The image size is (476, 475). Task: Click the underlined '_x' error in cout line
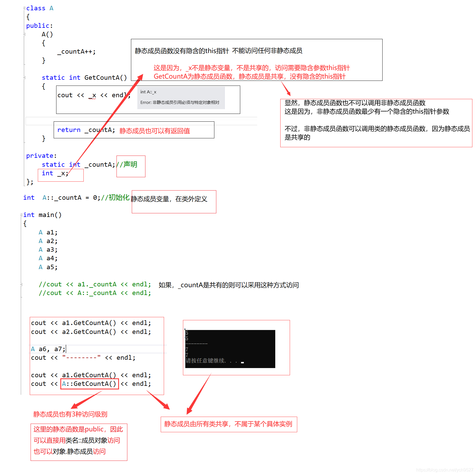click(92, 95)
